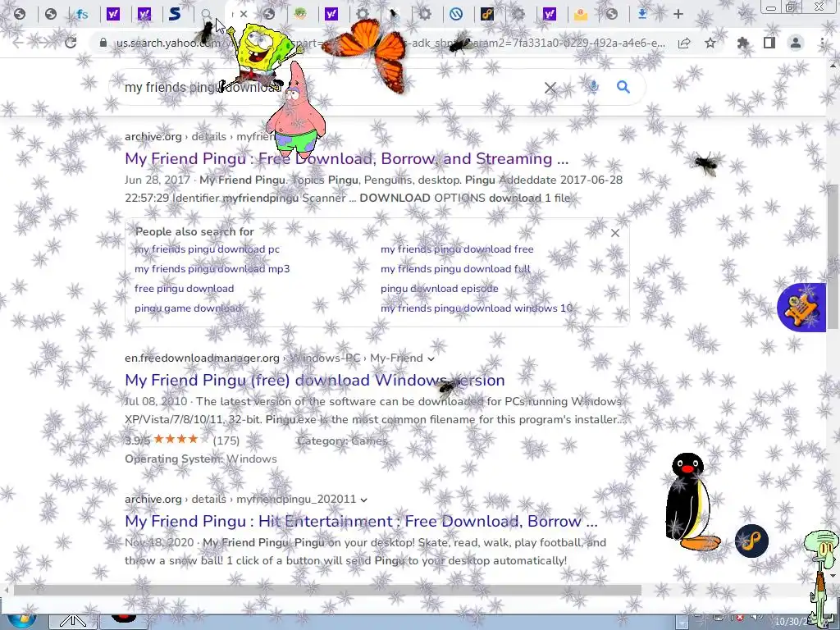Search 'pingu download episode'

pyautogui.click(x=440, y=288)
